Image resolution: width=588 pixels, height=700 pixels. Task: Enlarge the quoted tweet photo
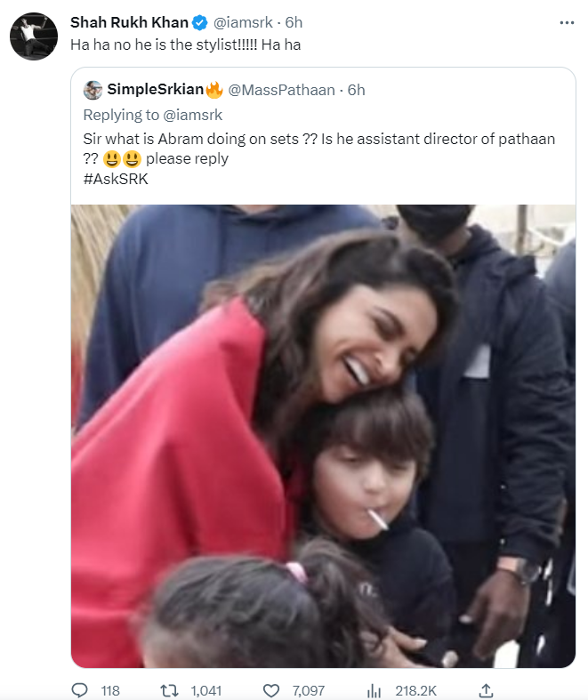click(323, 436)
